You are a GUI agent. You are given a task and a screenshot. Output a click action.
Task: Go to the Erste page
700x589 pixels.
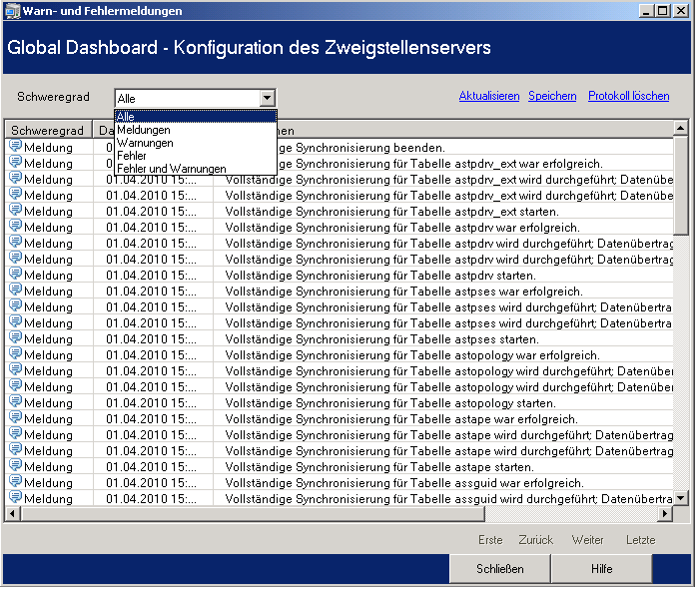490,540
